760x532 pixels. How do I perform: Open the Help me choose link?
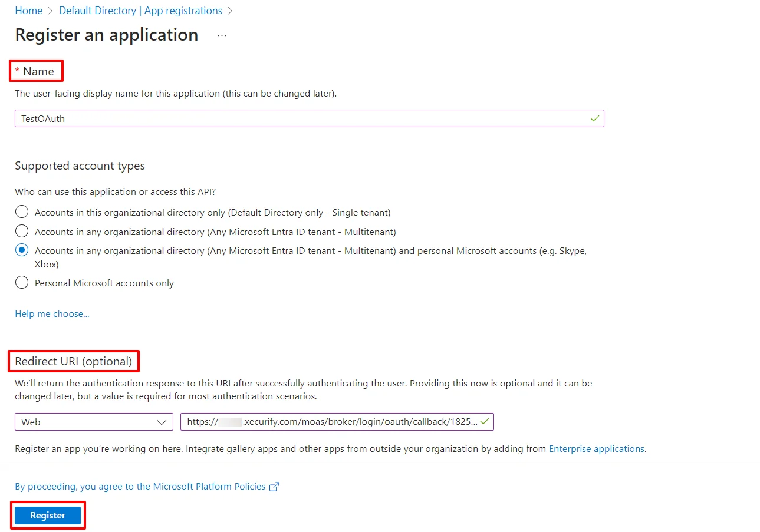click(x=52, y=313)
